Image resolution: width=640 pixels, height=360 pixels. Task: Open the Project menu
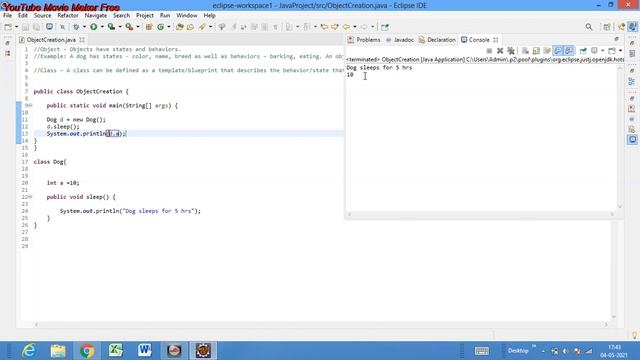145,16
